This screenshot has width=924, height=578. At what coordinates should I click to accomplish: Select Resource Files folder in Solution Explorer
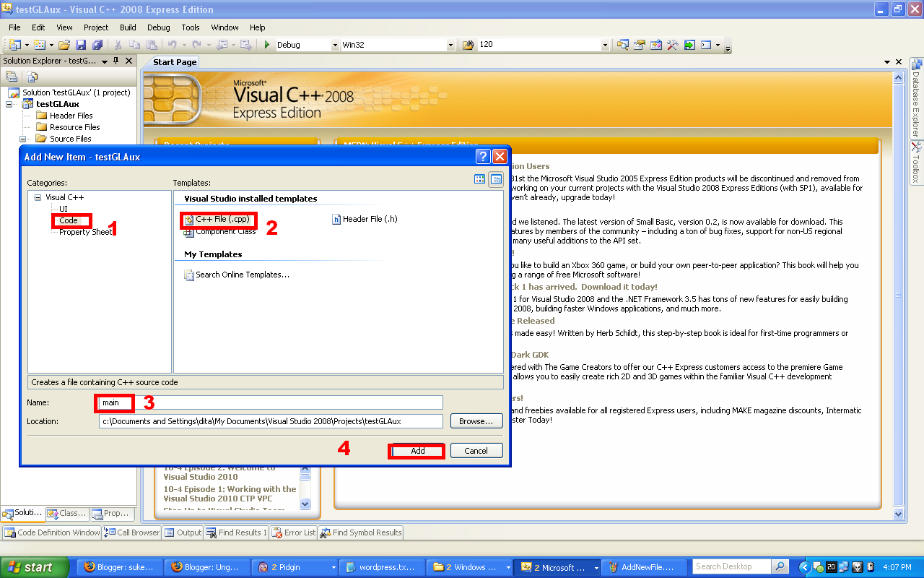point(74,127)
